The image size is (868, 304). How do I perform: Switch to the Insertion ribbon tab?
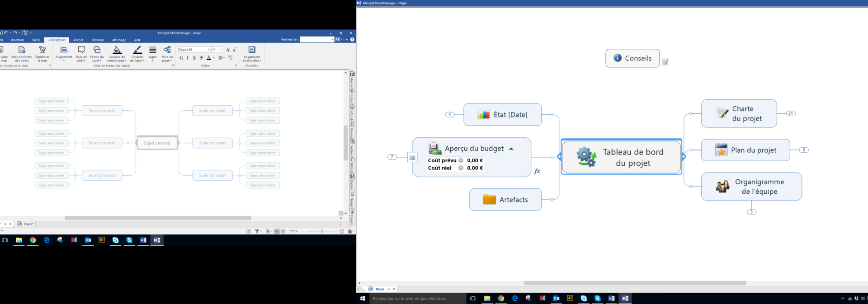pos(18,40)
